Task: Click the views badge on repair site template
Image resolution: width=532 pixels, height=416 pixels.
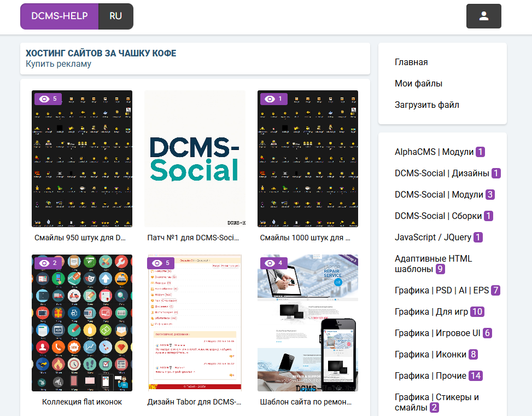Action: pyautogui.click(x=273, y=263)
